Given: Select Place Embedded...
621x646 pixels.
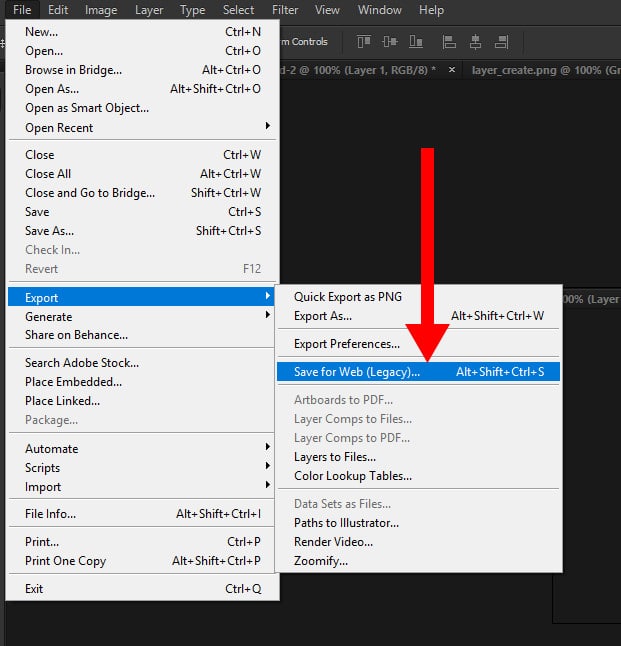Looking at the screenshot, I should tap(141, 382).
